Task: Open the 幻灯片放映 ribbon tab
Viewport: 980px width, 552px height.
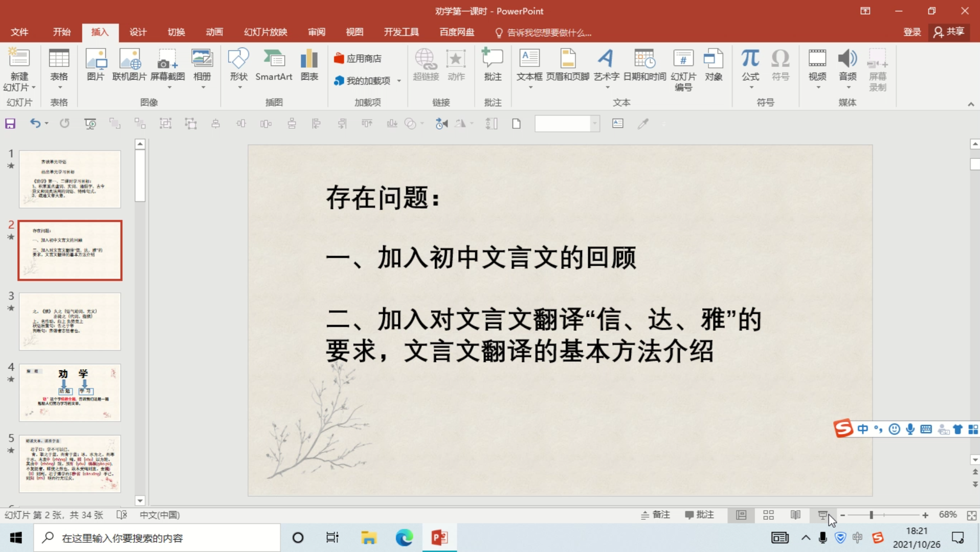Action: click(x=265, y=32)
